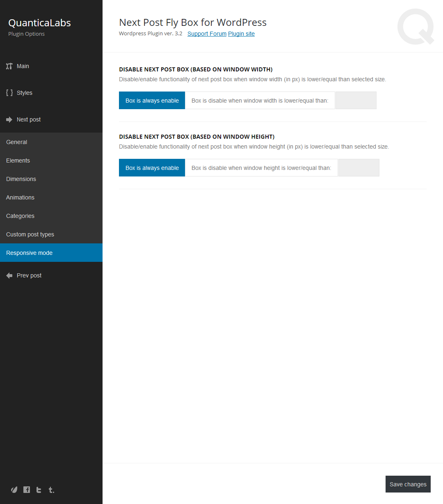Click the Plugin Options subtitle
This screenshot has height=504, width=443.
click(26, 34)
